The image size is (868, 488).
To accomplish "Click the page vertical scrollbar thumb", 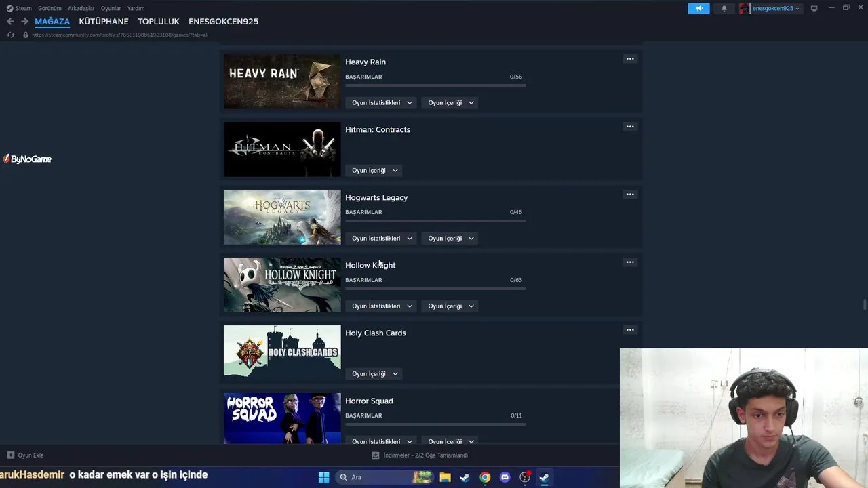I will (x=865, y=304).
